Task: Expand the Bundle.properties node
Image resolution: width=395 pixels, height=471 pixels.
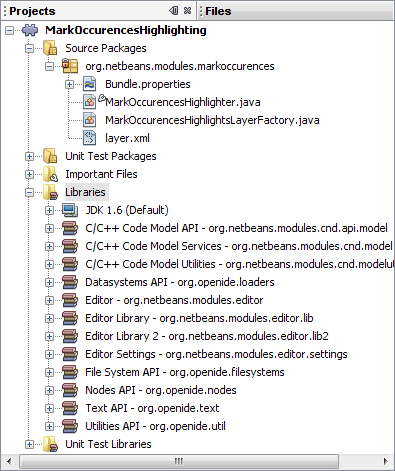Action: (x=69, y=85)
